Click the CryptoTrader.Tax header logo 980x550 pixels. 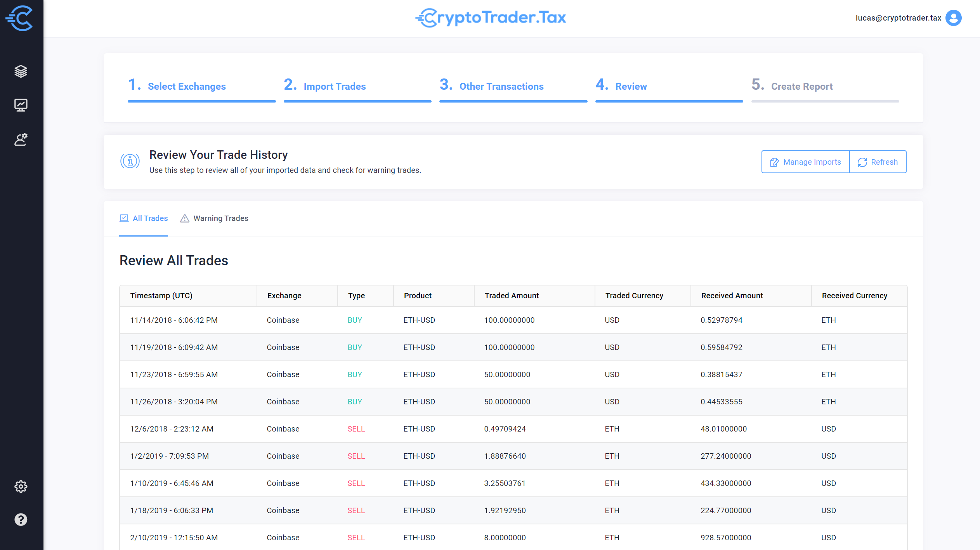coord(490,18)
